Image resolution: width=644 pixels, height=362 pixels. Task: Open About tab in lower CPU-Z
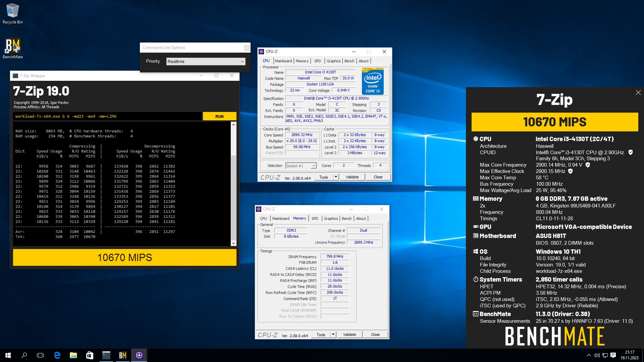tap(361, 219)
